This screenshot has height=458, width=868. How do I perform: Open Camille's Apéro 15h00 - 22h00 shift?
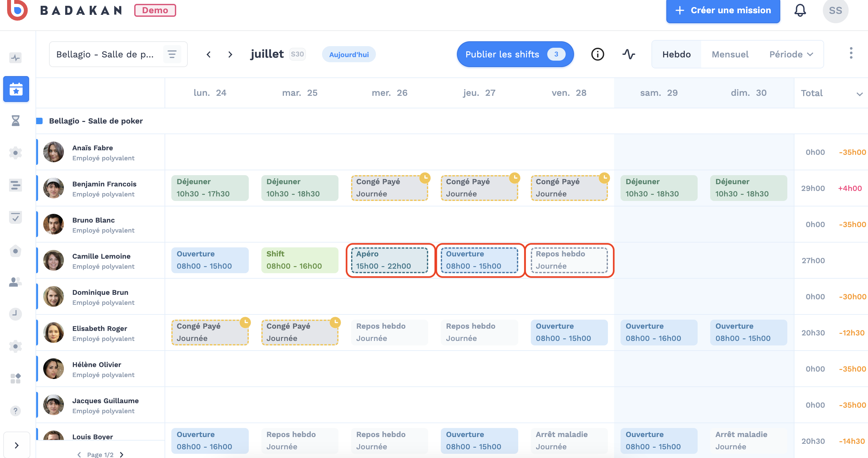click(x=389, y=260)
